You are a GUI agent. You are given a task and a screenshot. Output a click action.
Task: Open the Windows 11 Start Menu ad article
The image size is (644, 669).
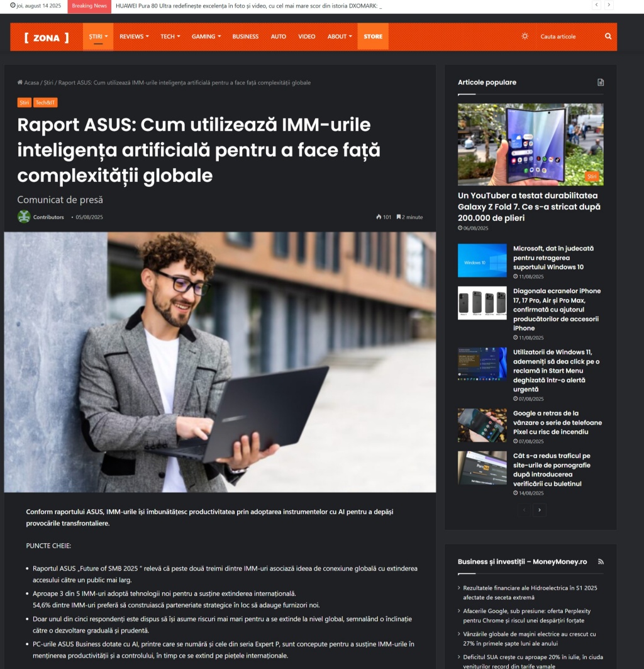(x=556, y=371)
